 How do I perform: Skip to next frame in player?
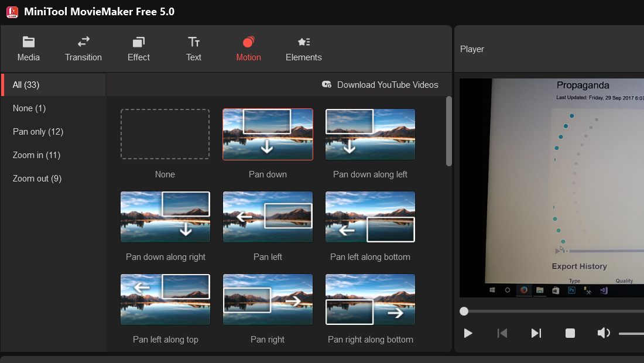tap(536, 333)
